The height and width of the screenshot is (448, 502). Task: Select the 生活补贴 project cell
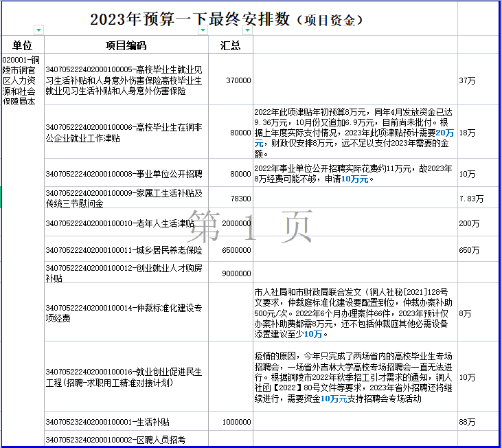tap(126, 422)
